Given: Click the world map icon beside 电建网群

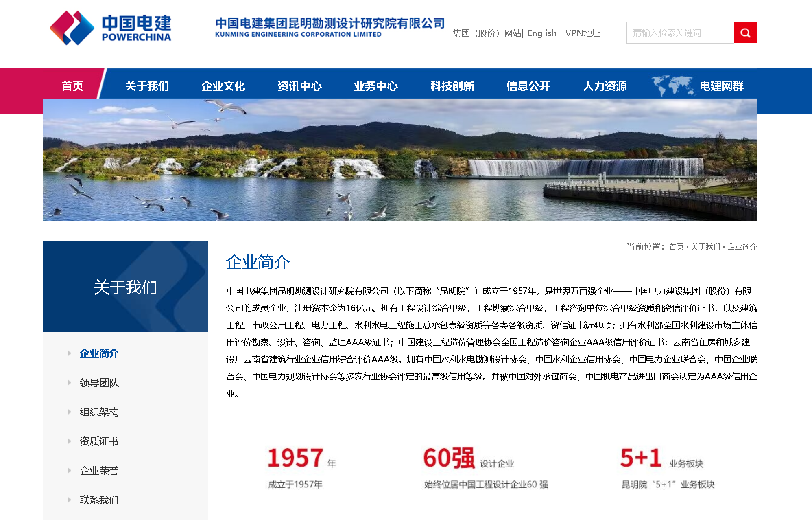Looking at the screenshot, I should tap(673, 86).
